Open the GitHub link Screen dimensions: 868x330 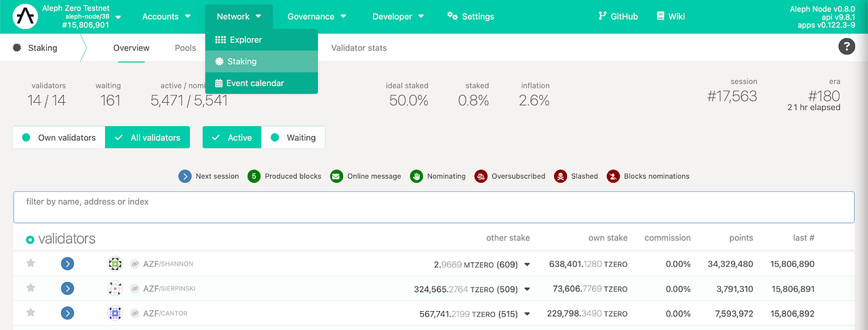pos(618,16)
